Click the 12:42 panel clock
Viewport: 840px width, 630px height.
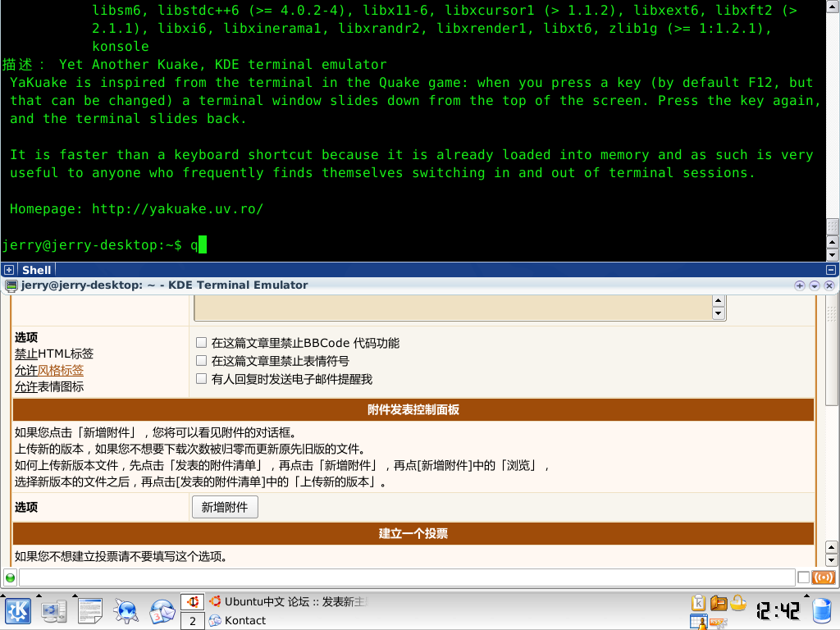point(778,610)
